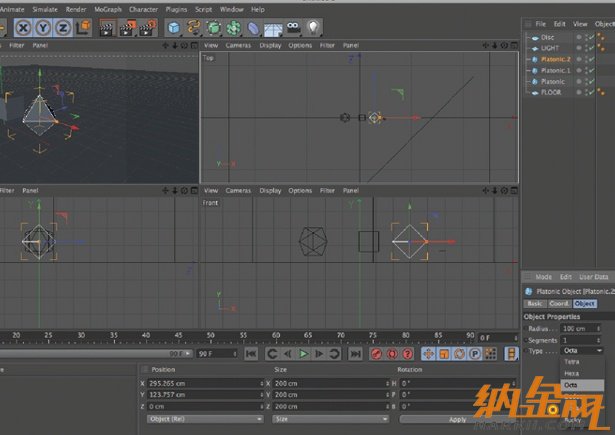Open Object Manager File menu

point(540,24)
